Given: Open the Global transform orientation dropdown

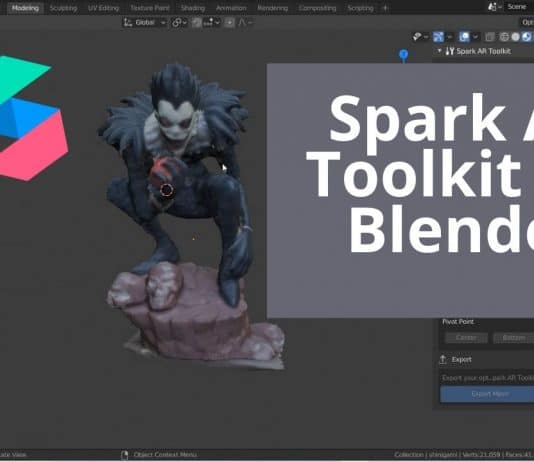Looking at the screenshot, I should pos(144,22).
